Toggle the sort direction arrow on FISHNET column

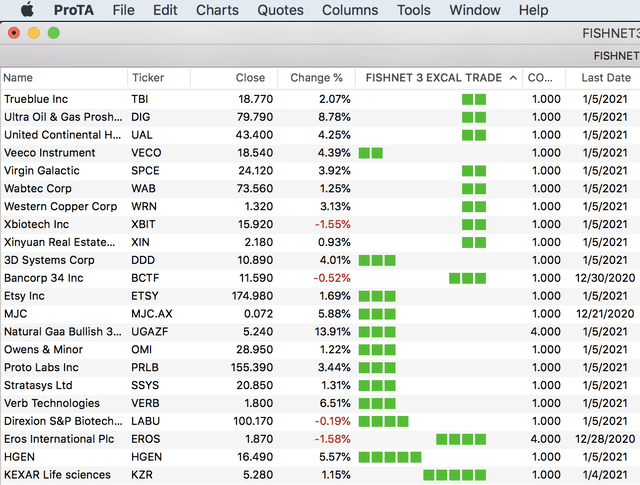513,78
